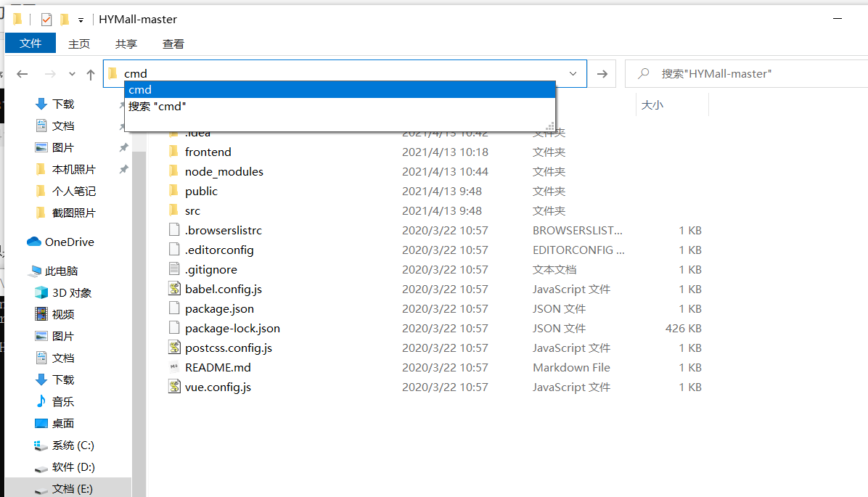868x497 pixels.
Task: Select the frontend folder icon
Action: 174,152
